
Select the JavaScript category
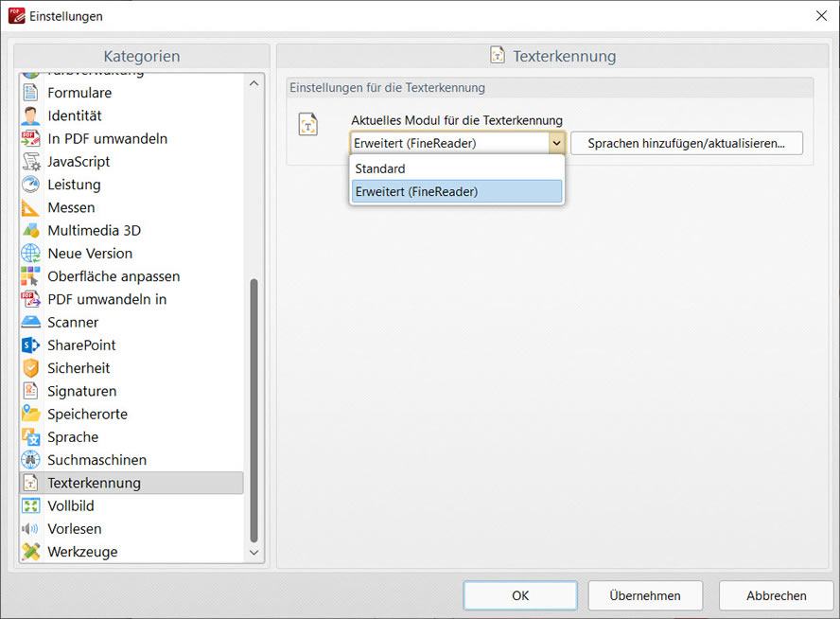click(x=131, y=161)
